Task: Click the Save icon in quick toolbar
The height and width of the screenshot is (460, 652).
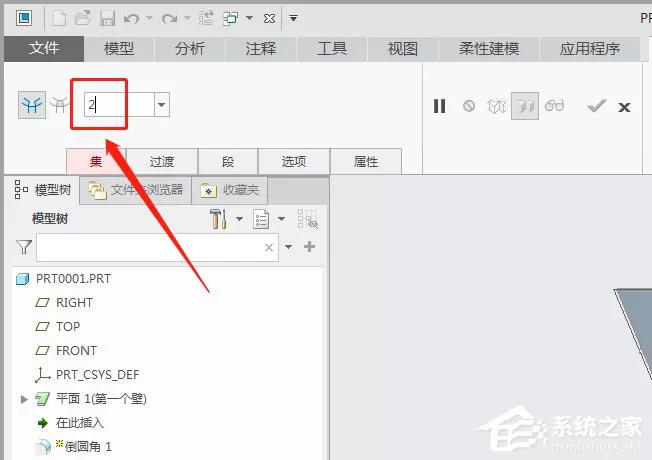Action: pyautogui.click(x=107, y=19)
